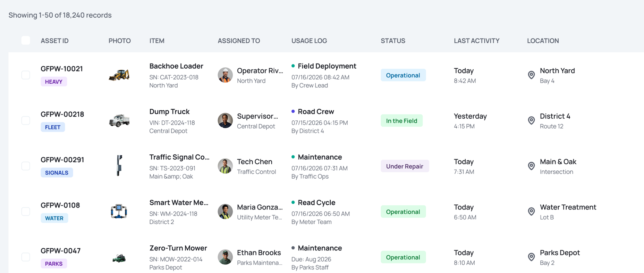Click 'Showing 1-50 of 18,240 records' text

pos(60,15)
